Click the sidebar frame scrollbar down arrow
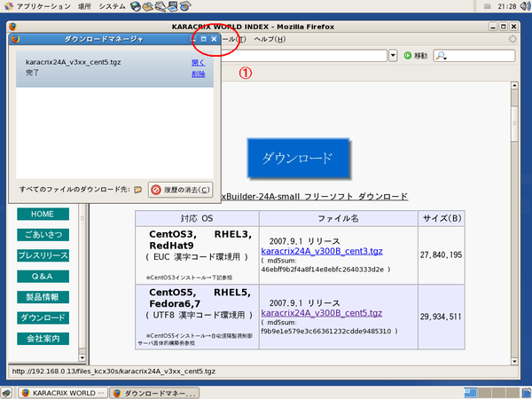Viewport: 532px width, 399px height. tap(82, 357)
